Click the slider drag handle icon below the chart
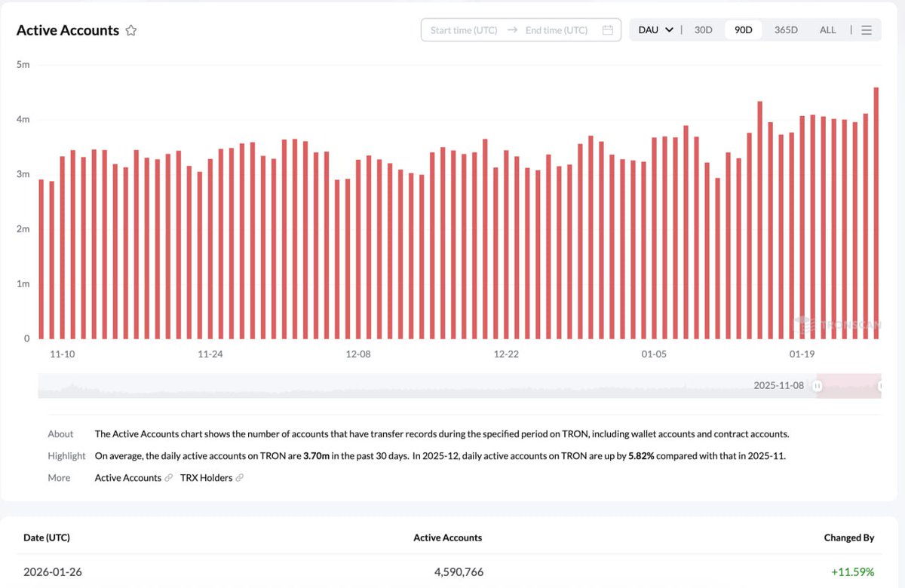Image resolution: width=905 pixels, height=588 pixels. [817, 385]
